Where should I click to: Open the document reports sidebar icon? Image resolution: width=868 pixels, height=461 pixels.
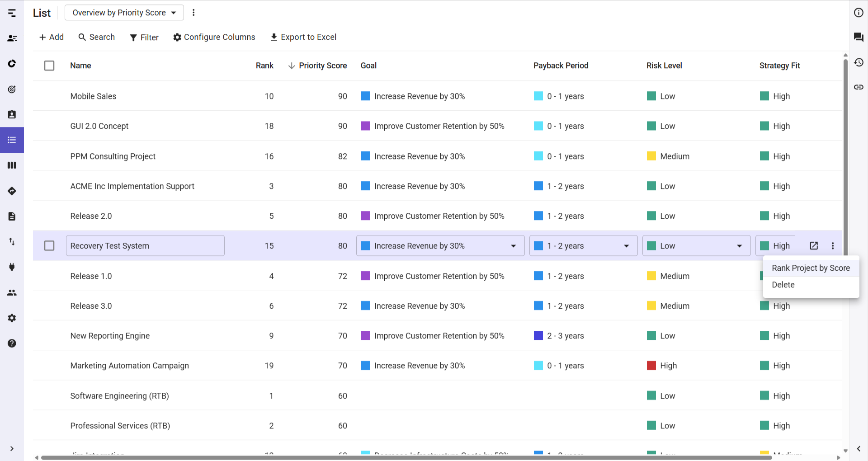coord(12,216)
